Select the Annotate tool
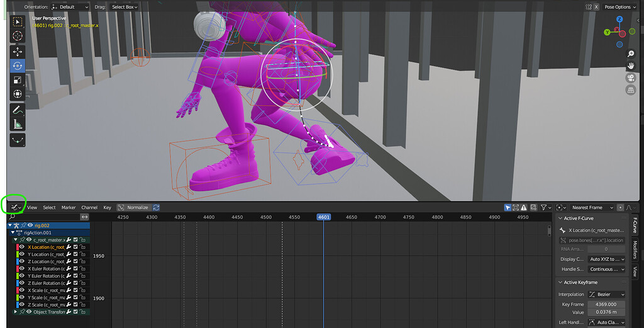644x328 pixels. point(17,110)
